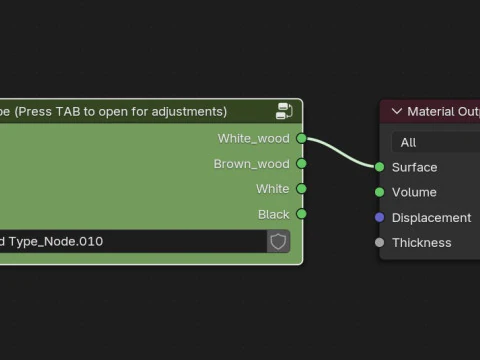Click the Surface label

click(x=414, y=167)
